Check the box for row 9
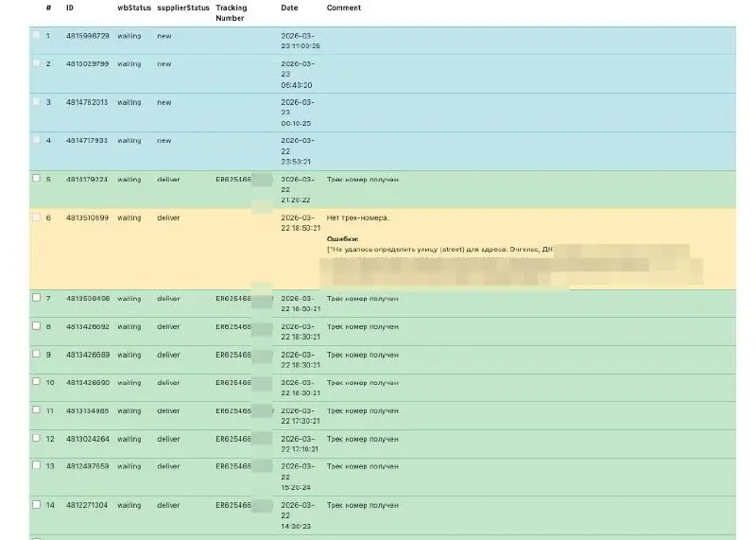Viewport: 756px width, 540px height. [36, 354]
